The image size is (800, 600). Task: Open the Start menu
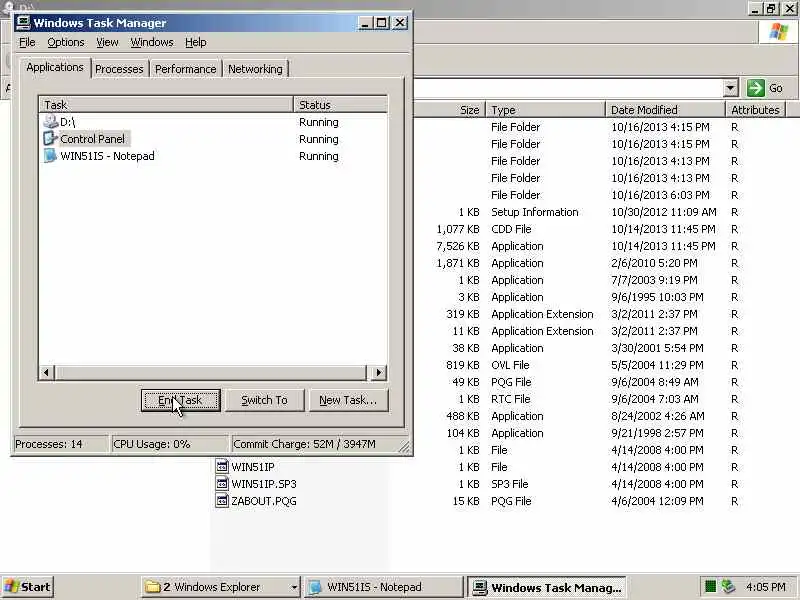(x=28, y=587)
